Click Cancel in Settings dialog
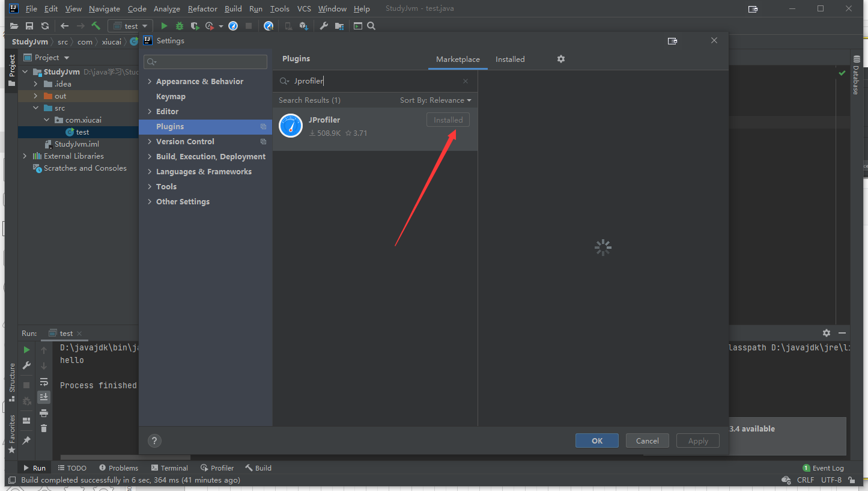 point(648,441)
